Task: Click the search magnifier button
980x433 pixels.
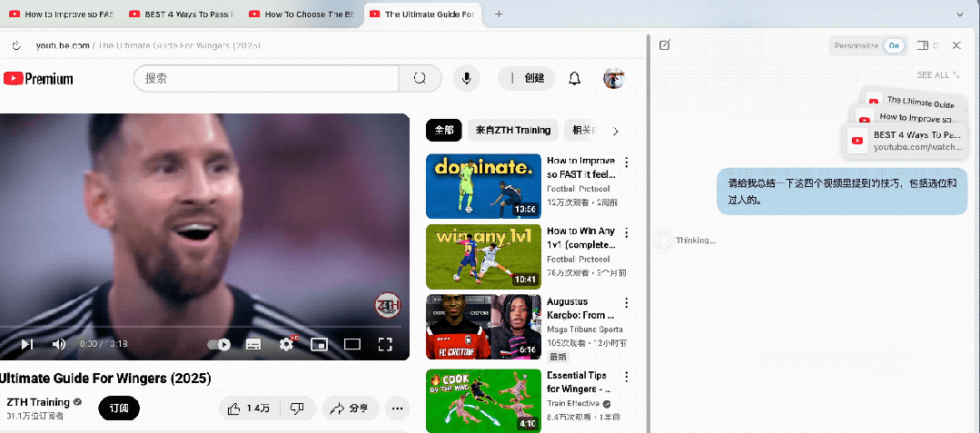Action: pyautogui.click(x=420, y=78)
